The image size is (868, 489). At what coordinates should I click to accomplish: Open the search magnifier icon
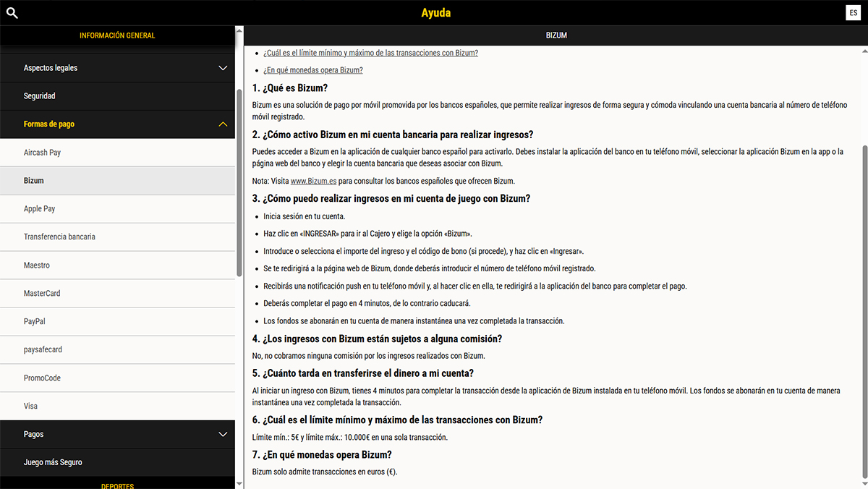[x=12, y=12]
